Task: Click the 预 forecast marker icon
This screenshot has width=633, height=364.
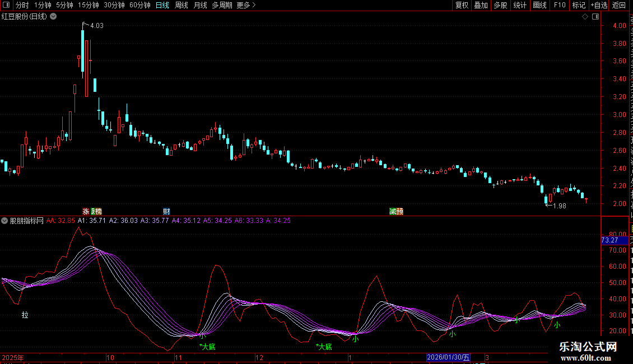Action: tap(400, 212)
